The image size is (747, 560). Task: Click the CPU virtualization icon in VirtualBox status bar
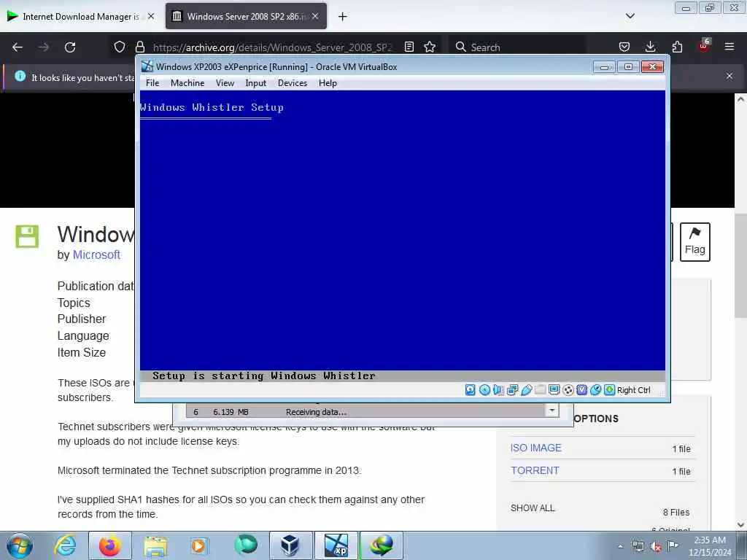[581, 390]
